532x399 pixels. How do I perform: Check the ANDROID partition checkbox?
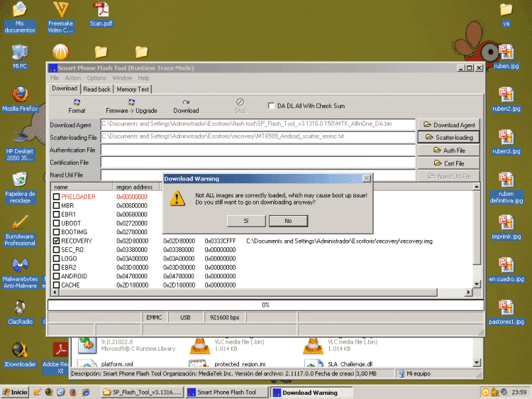click(56, 276)
